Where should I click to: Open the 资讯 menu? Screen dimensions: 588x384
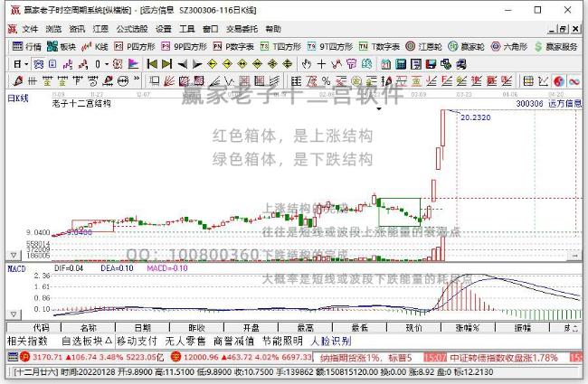tap(77, 29)
